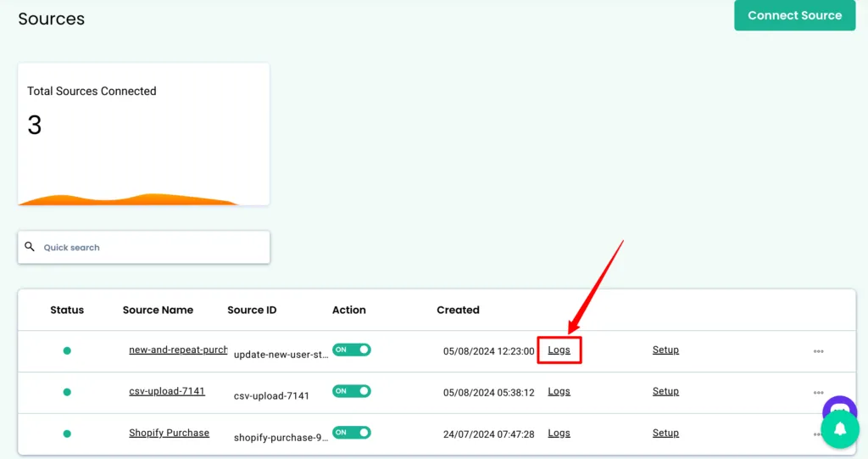The width and height of the screenshot is (868, 459).
Task: Click the Status column header
Action: [x=67, y=310]
